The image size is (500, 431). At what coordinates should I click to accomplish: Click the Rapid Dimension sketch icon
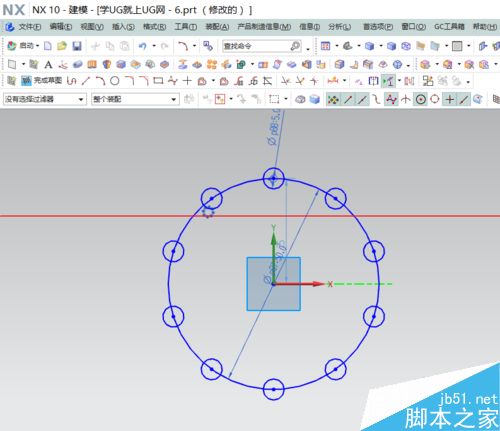tap(333, 81)
